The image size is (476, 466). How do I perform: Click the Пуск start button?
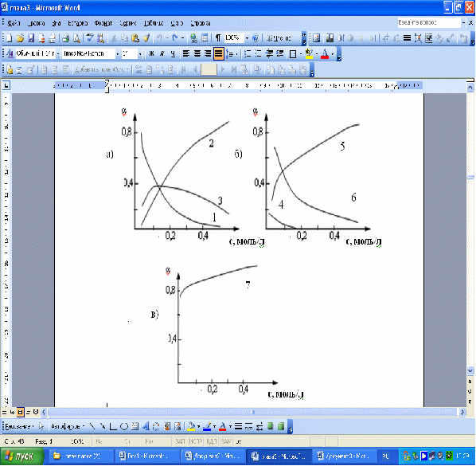click(x=21, y=456)
